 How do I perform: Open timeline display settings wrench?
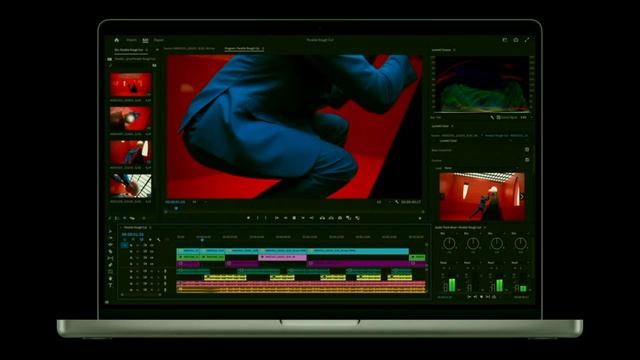(159, 240)
